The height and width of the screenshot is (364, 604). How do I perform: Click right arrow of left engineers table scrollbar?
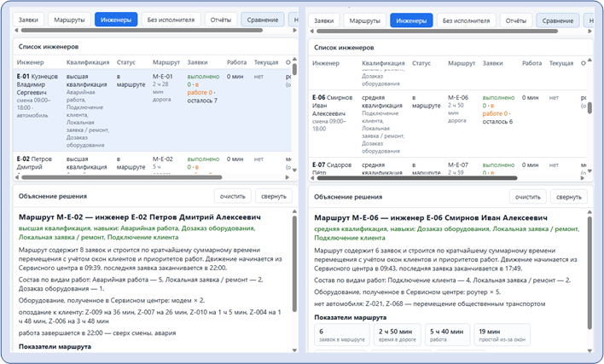click(287, 177)
